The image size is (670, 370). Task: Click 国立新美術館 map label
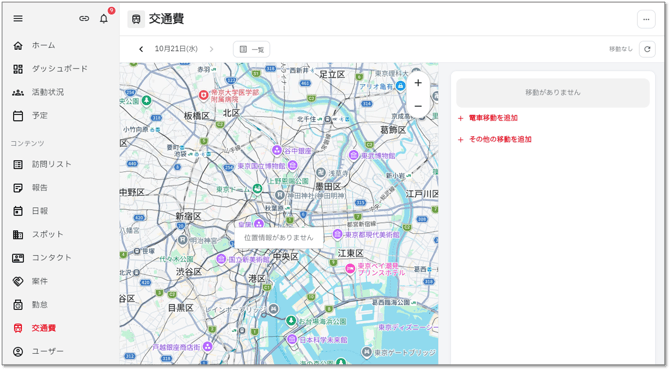(x=249, y=259)
